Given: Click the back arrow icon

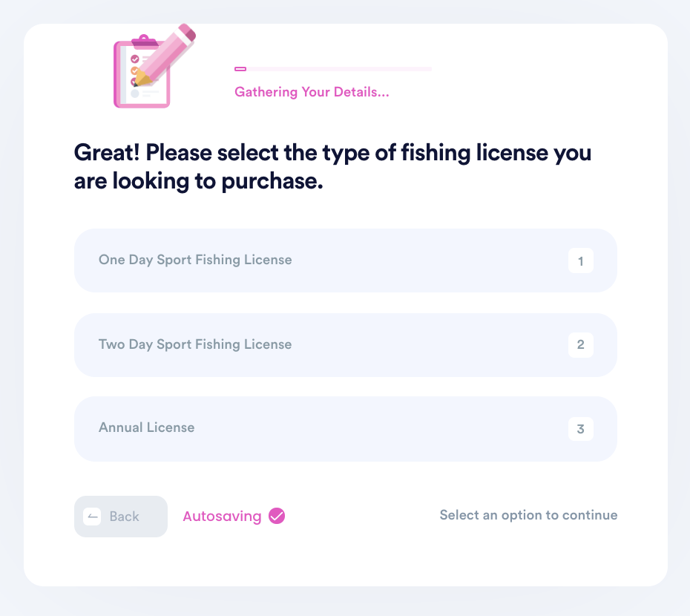Looking at the screenshot, I should click(92, 517).
